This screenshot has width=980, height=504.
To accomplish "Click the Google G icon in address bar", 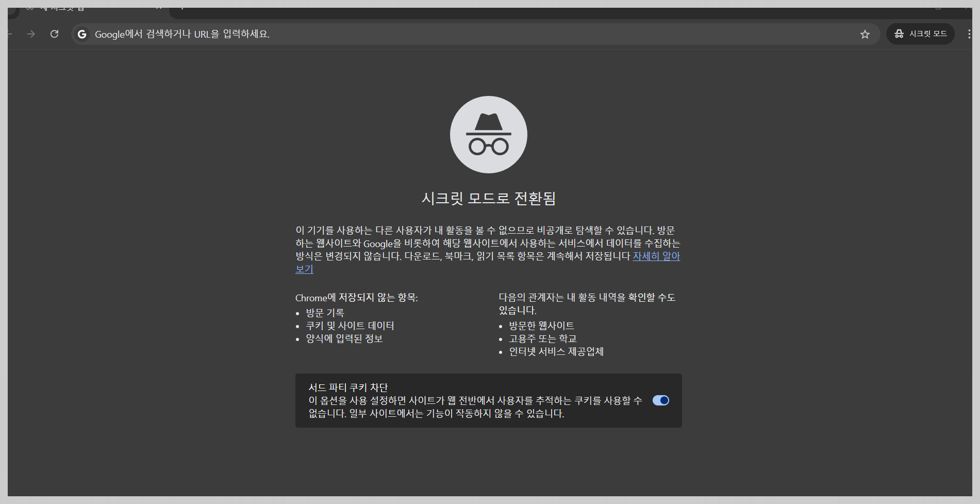I will click(81, 34).
